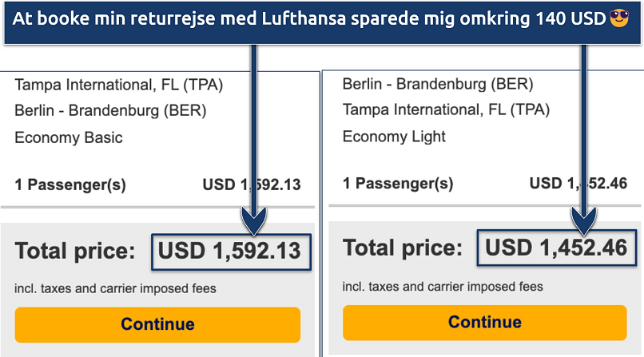
Task: Click Tampa International in the right panel
Action: (x=446, y=109)
